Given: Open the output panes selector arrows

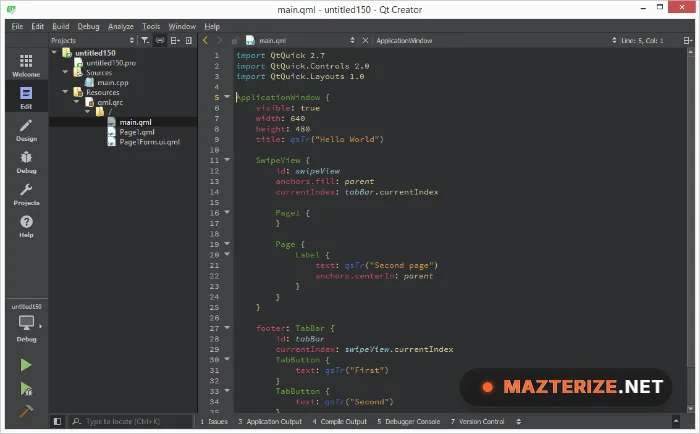Looking at the screenshot, I should coord(518,421).
